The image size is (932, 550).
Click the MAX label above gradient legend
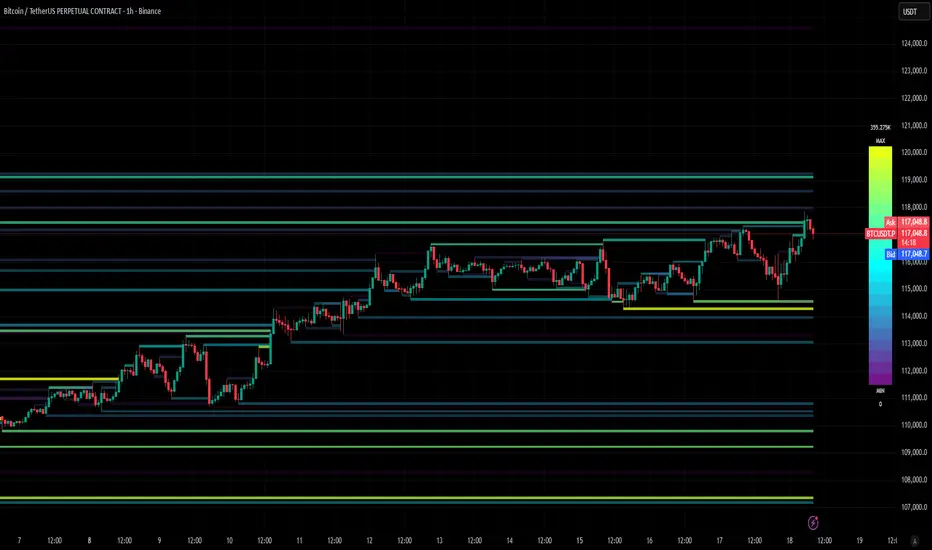coord(880,141)
